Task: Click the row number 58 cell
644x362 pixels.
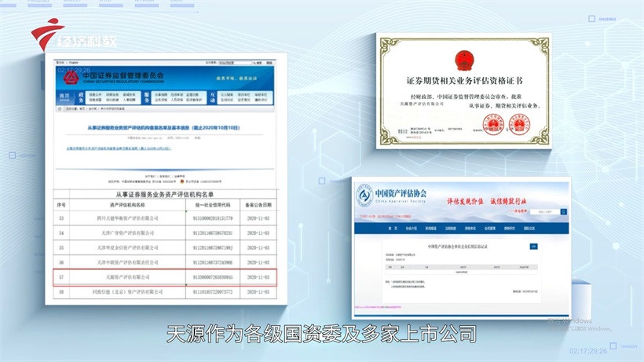Action: point(61,292)
